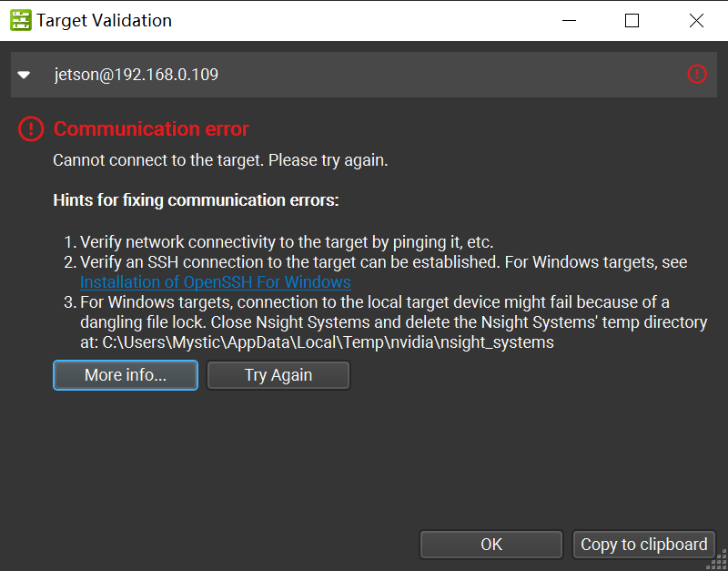The width and height of the screenshot is (728, 571).
Task: Click the 'Hints for fixing communication errors' heading
Action: coord(196,200)
